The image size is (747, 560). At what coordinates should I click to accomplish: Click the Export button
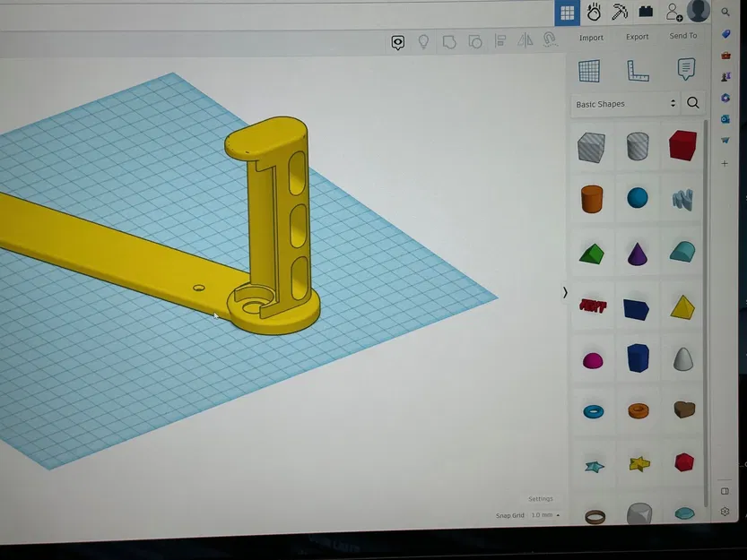click(x=637, y=37)
